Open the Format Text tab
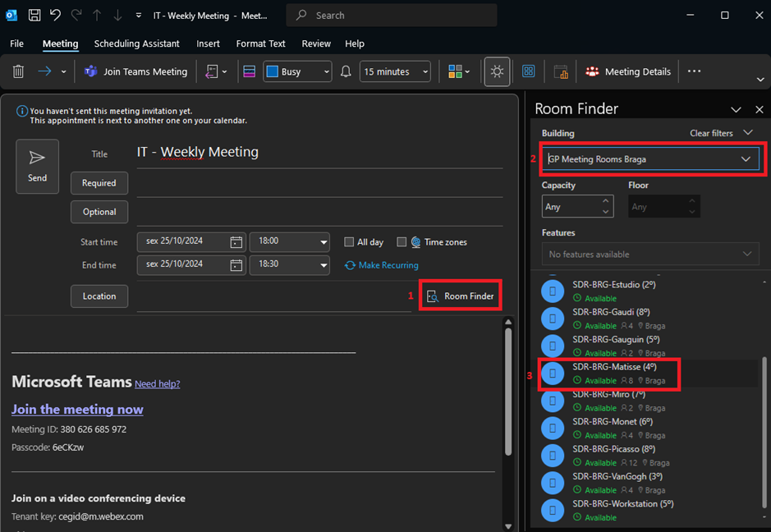 tap(260, 44)
